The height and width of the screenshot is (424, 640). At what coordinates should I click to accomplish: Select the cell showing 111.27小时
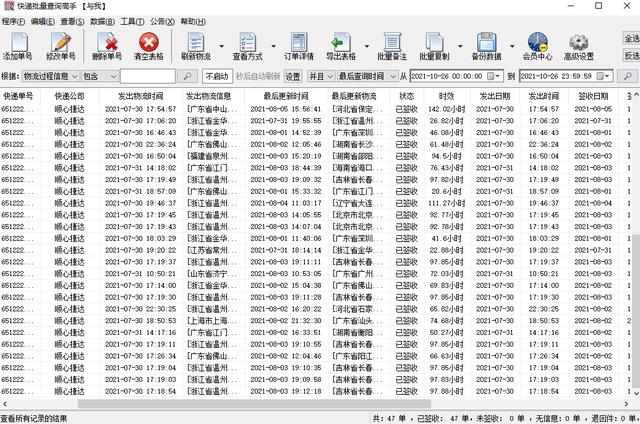(447, 203)
